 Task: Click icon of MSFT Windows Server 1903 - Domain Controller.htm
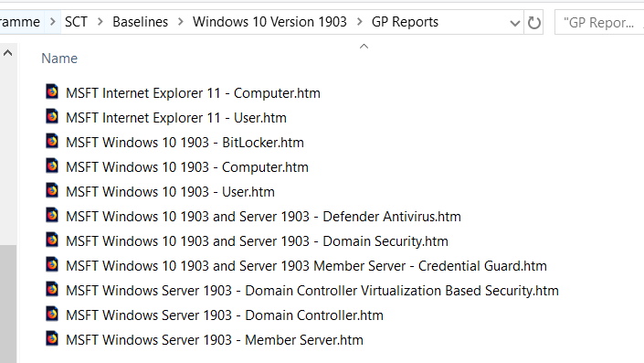pyautogui.click(x=52, y=314)
